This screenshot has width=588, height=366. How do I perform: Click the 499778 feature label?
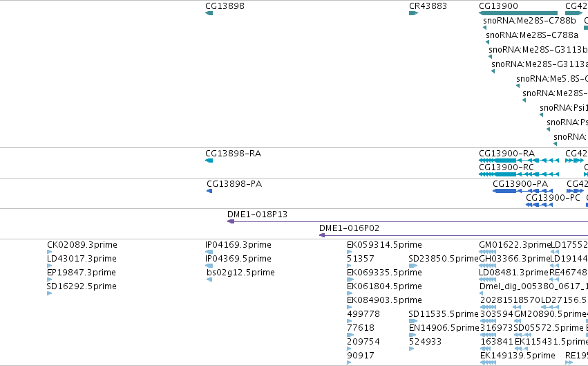tap(363, 314)
